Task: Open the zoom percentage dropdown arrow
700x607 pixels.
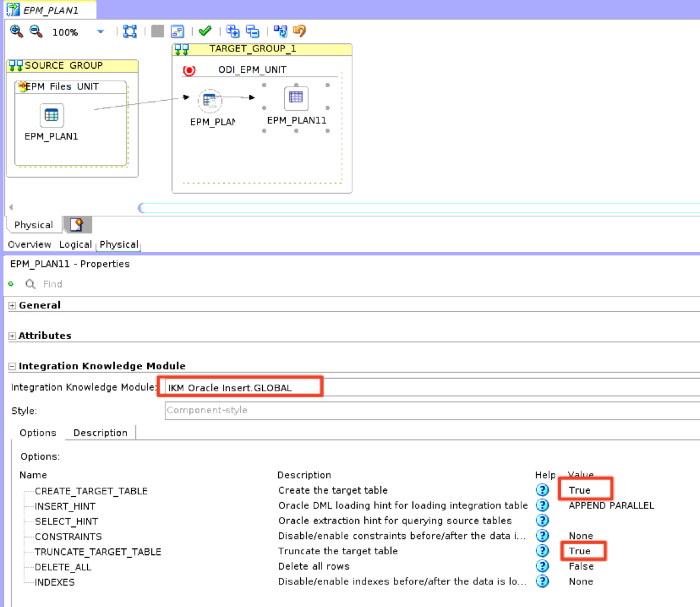Action: tap(100, 31)
